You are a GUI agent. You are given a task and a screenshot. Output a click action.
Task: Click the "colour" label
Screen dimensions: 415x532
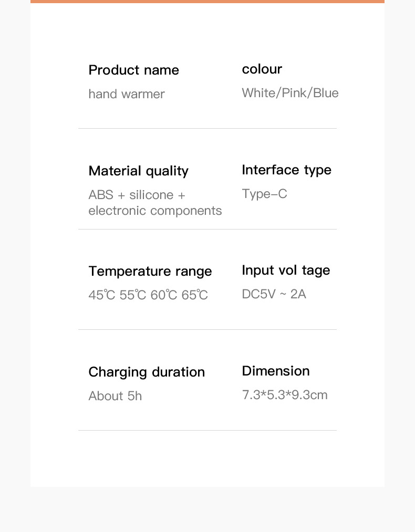[x=262, y=69]
